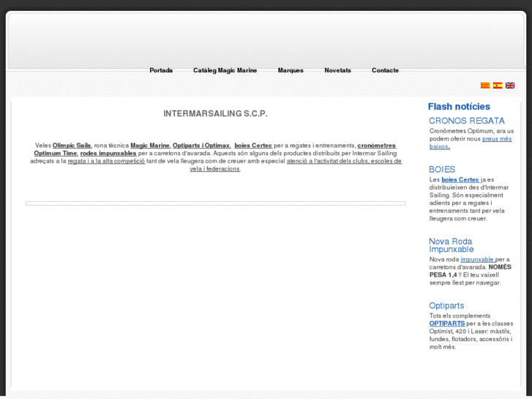Follow the Optiparts i Optimax link
Screen dimensions: 532x399
201,146
